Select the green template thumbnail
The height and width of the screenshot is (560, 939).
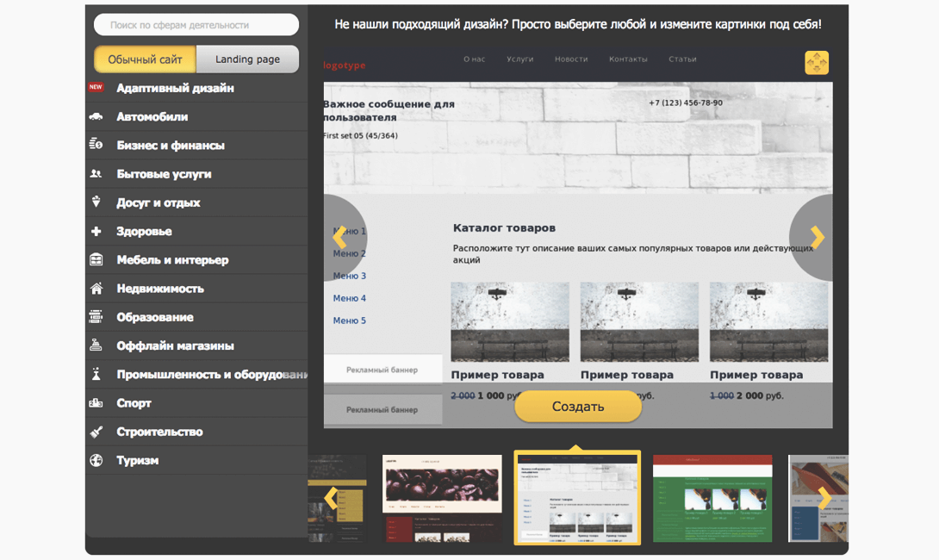coord(712,498)
